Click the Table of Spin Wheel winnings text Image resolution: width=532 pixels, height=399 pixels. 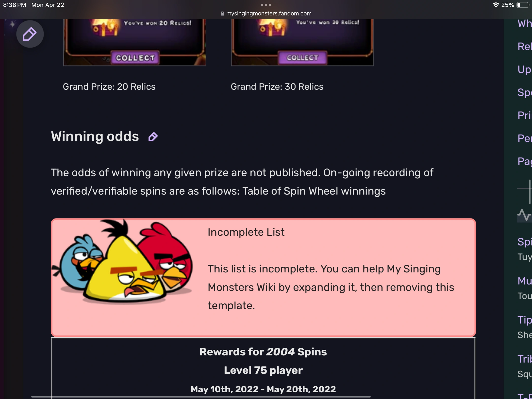tap(314, 191)
